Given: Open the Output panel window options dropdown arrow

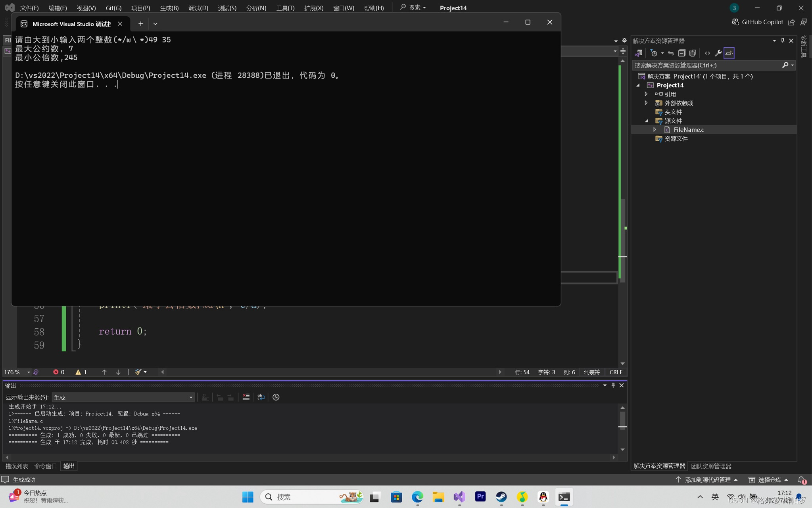Looking at the screenshot, I should coord(605,385).
